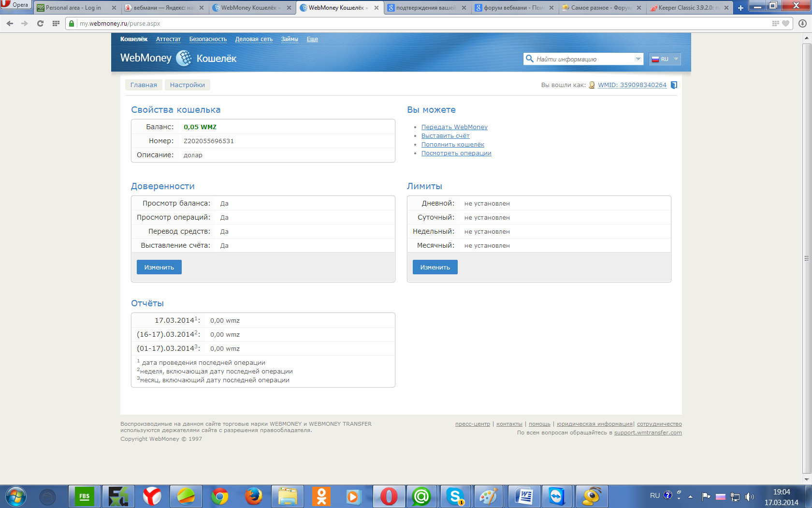Expand the search field dropdown arrow

coord(638,59)
